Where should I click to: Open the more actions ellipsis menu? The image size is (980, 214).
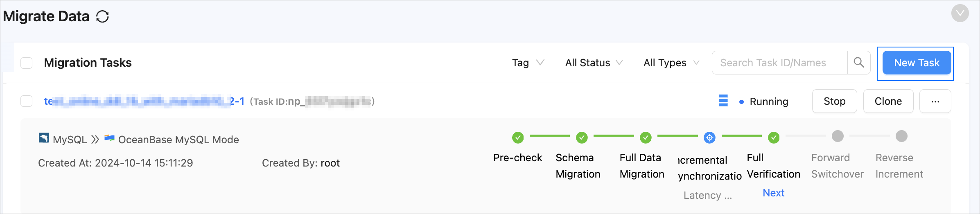click(935, 101)
